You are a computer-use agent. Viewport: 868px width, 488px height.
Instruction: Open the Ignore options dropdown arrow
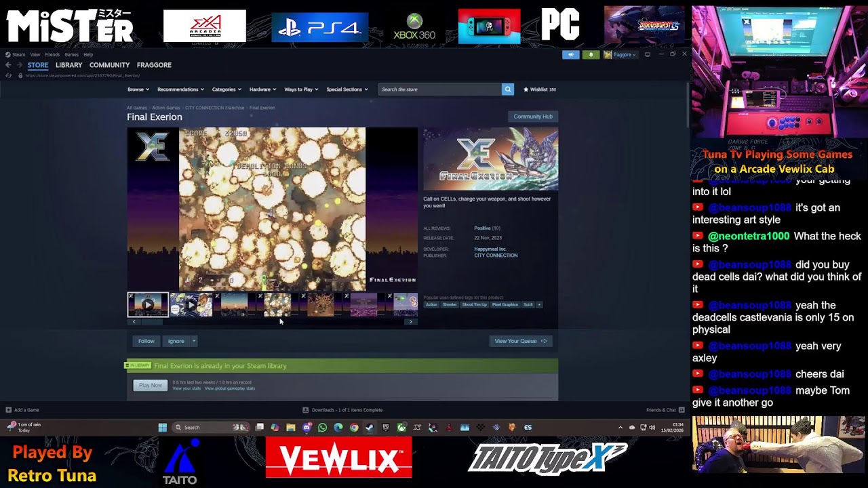(x=193, y=341)
